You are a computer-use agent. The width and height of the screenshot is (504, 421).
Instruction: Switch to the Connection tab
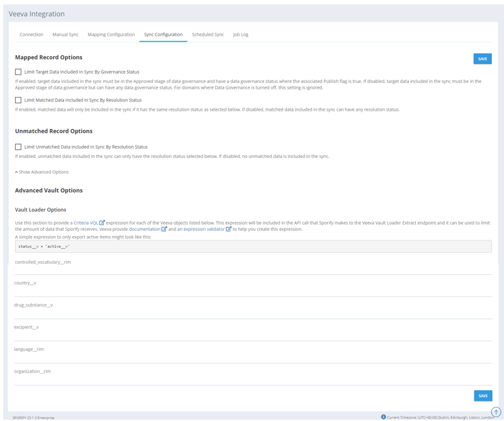[31, 35]
